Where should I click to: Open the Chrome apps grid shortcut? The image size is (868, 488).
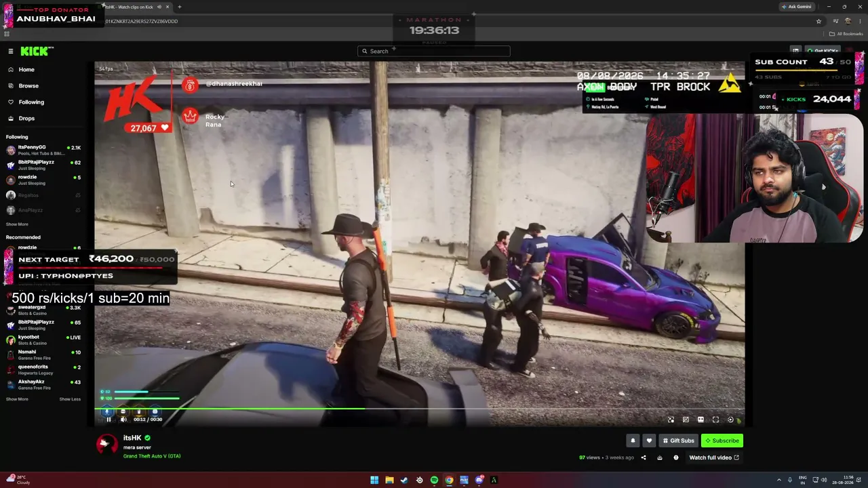tap(7, 34)
